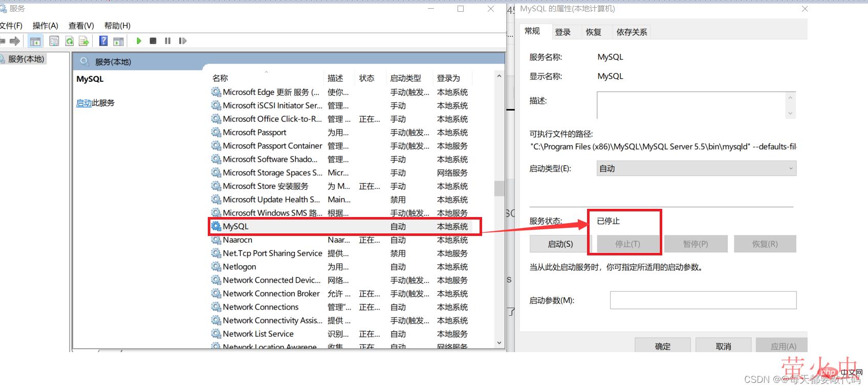The width and height of the screenshot is (868, 389).
Task: Click the black Stop Service toolbar icon
Action: point(153,41)
